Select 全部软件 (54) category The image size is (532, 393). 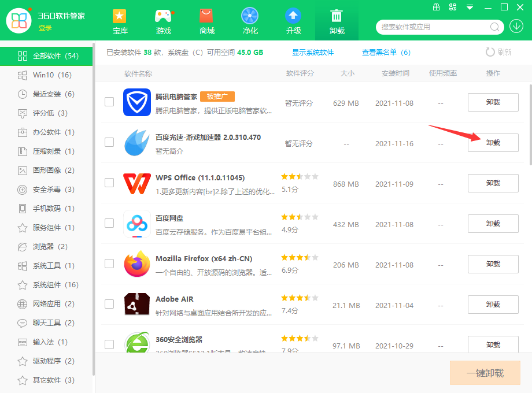[46, 56]
